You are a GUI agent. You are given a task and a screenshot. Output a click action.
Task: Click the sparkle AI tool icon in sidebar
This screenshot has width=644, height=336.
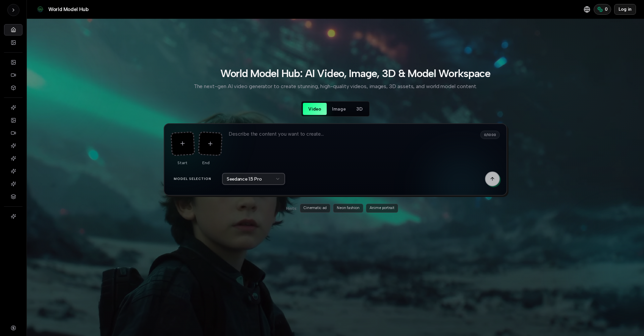[x=13, y=108]
